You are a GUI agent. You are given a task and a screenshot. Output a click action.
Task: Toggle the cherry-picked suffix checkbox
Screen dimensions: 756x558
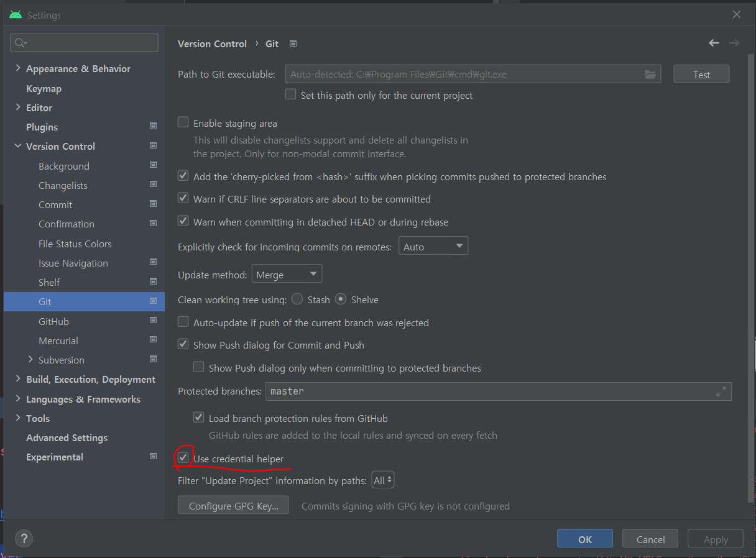point(183,176)
